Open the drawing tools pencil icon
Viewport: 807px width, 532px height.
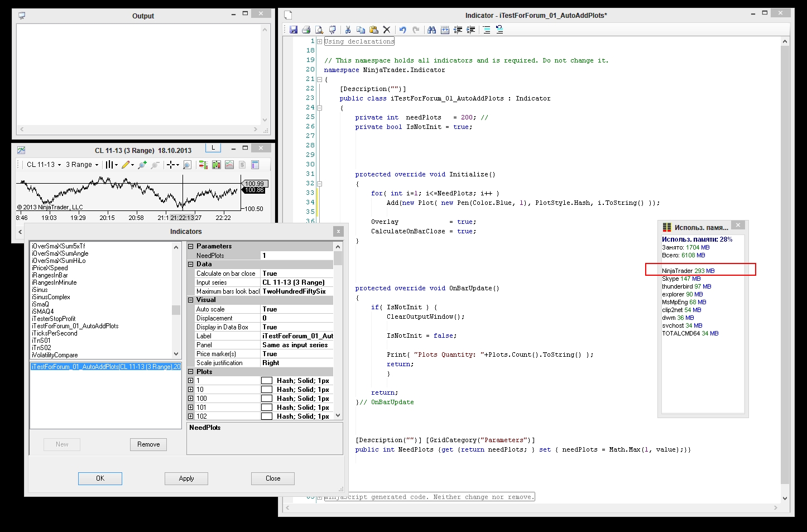click(x=126, y=165)
